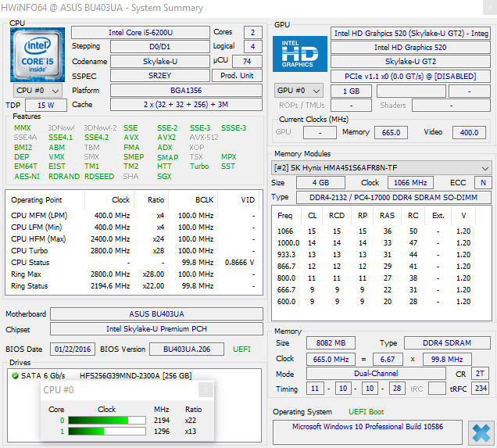Click the DDR4-2132 / PC4-17000 type field
Screen dimensions: 497x448
click(x=393, y=198)
